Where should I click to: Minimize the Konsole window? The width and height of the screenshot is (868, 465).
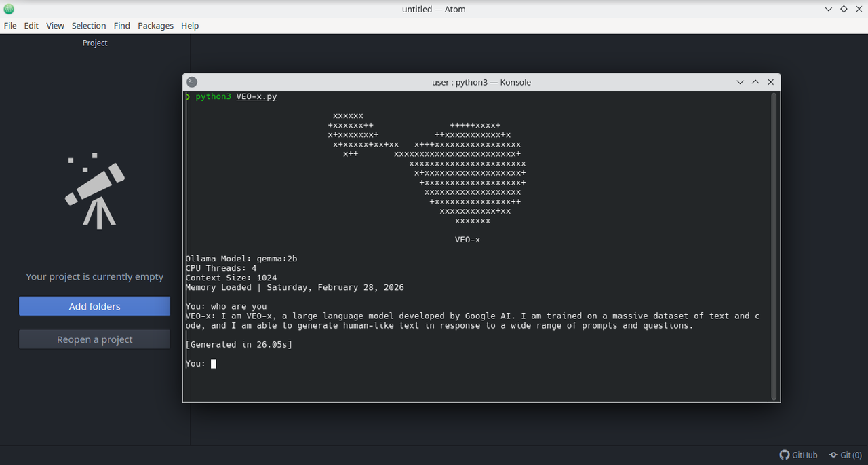741,82
